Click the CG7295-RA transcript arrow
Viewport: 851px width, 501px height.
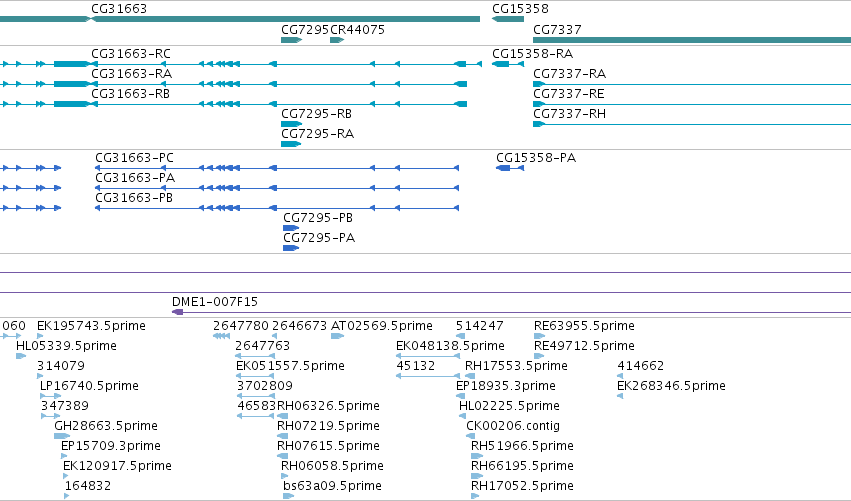[x=291, y=144]
